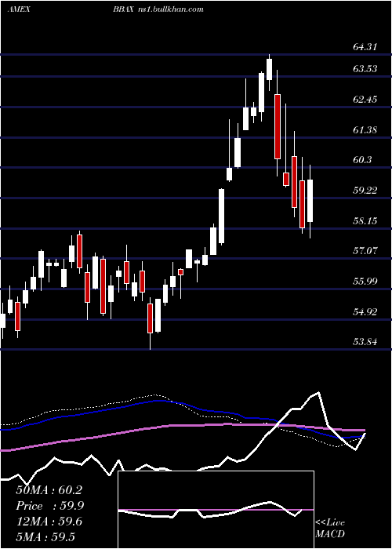Click the 57.07 price level label
Viewport: 392px width, 549px height.
pyautogui.click(x=365, y=251)
